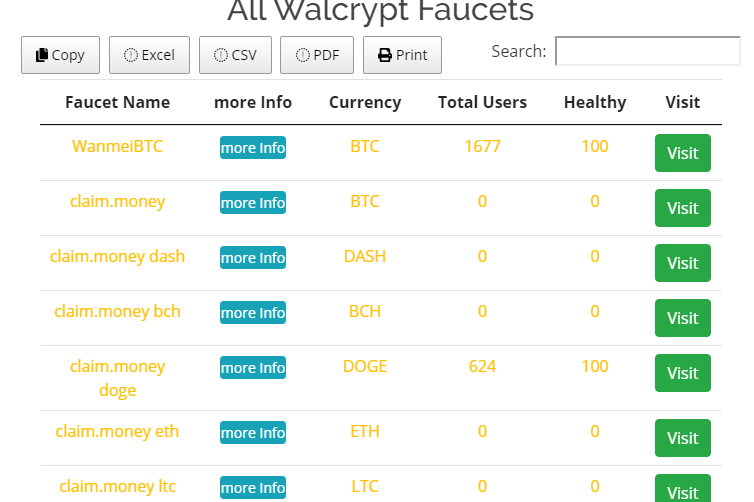Visit the claim.money eth faucet
Screen dimensions: 754x502
tap(682, 438)
